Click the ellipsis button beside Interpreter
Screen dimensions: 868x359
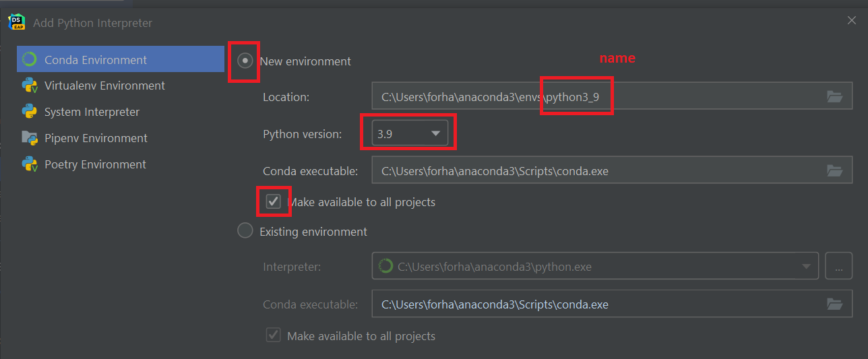tap(838, 267)
